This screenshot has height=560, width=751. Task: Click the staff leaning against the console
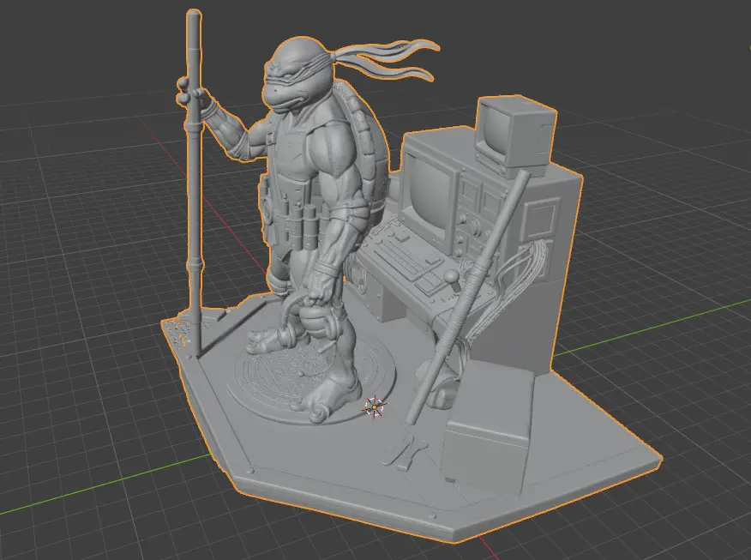468,297
